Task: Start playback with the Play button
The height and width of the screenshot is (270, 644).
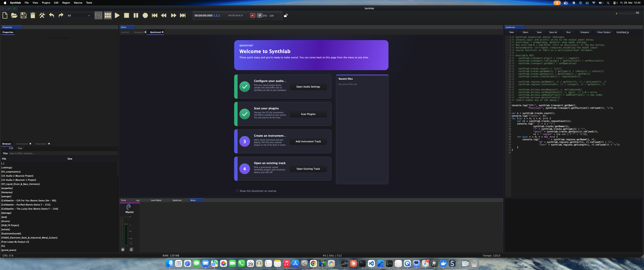Action: tap(117, 16)
